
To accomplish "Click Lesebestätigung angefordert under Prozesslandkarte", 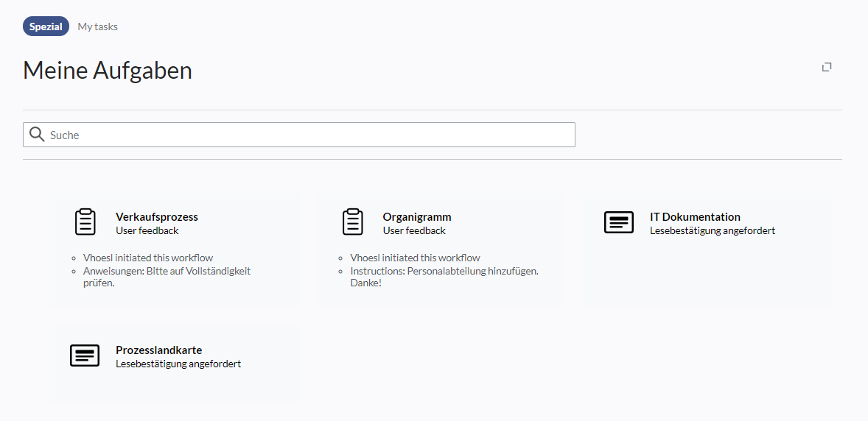I will coord(178,364).
